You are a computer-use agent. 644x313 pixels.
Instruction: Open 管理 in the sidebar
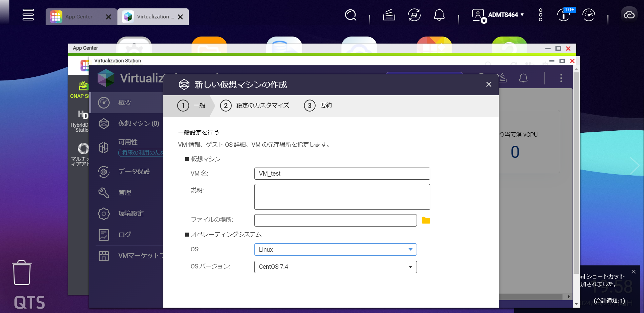(126, 193)
